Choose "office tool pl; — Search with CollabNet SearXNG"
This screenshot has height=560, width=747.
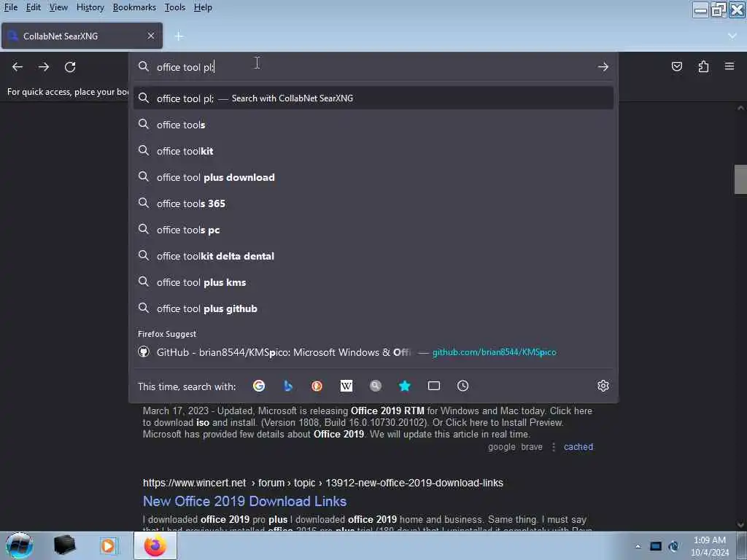coord(373,98)
